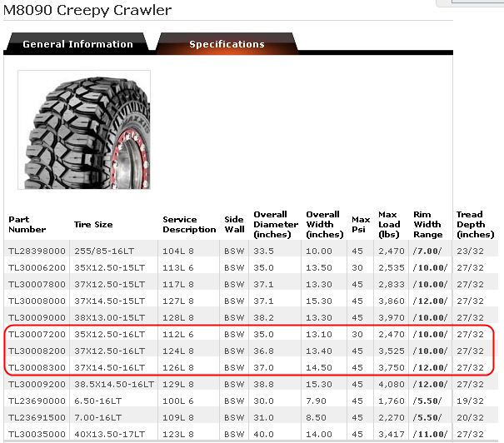Select part number TL30009000
The height and width of the screenshot is (443, 504).
[36, 317]
